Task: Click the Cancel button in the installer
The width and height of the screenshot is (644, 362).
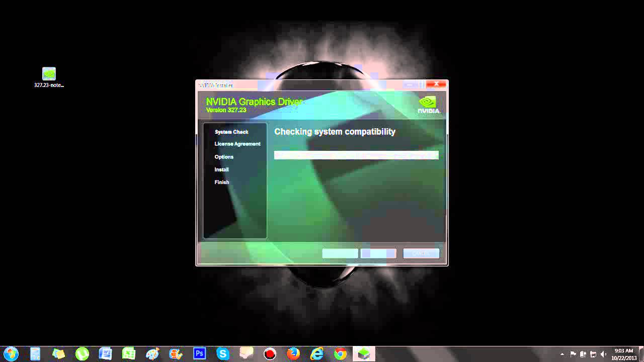Action: pos(421,253)
